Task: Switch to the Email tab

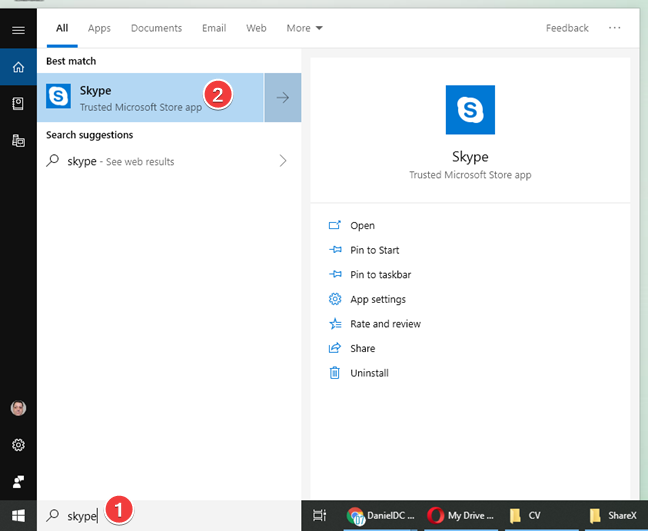Action: (214, 28)
